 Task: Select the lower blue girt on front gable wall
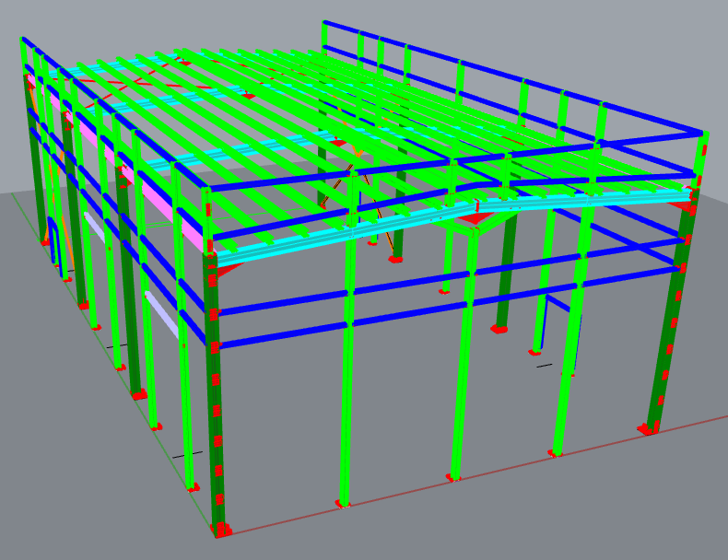pyautogui.click(x=442, y=310)
